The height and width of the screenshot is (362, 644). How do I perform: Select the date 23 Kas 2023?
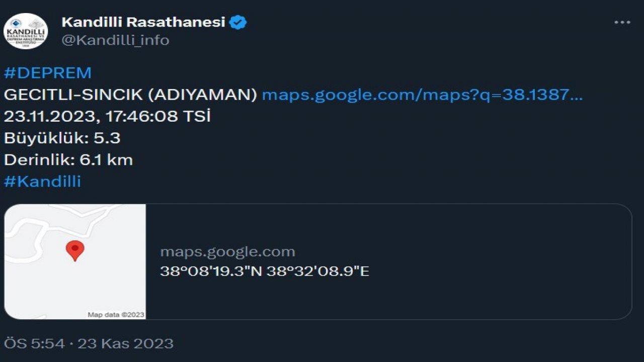coord(124,344)
